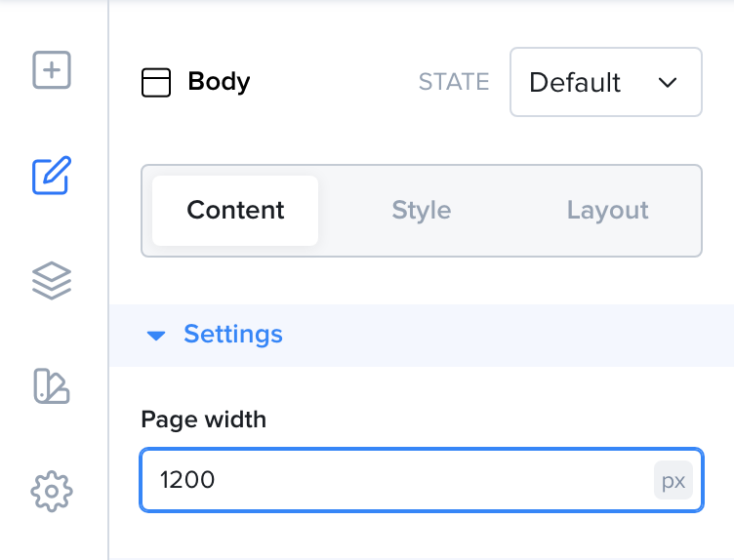
Task: Click the chevron arrow in the state dropdown
Action: (667, 83)
